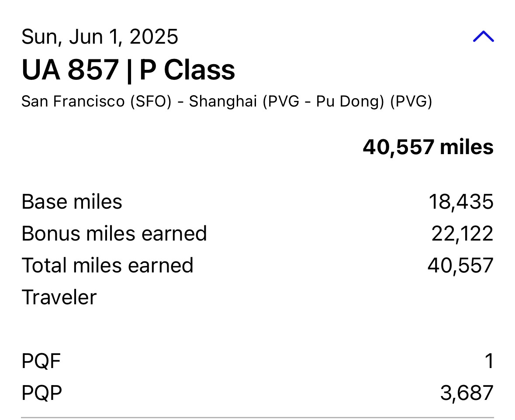This screenshot has width=515, height=420.
Task: Click the 22,122 bonus miles value
Action: click(x=462, y=234)
